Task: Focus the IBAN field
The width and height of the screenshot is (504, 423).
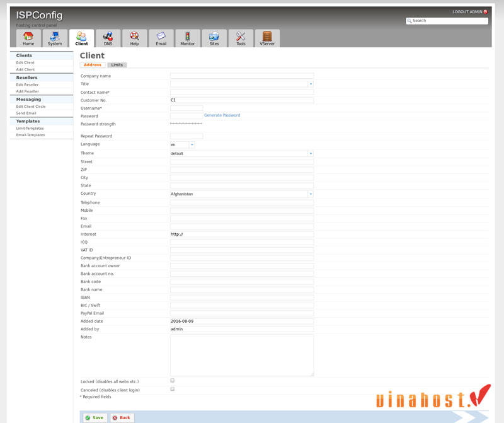Action: click(x=242, y=298)
